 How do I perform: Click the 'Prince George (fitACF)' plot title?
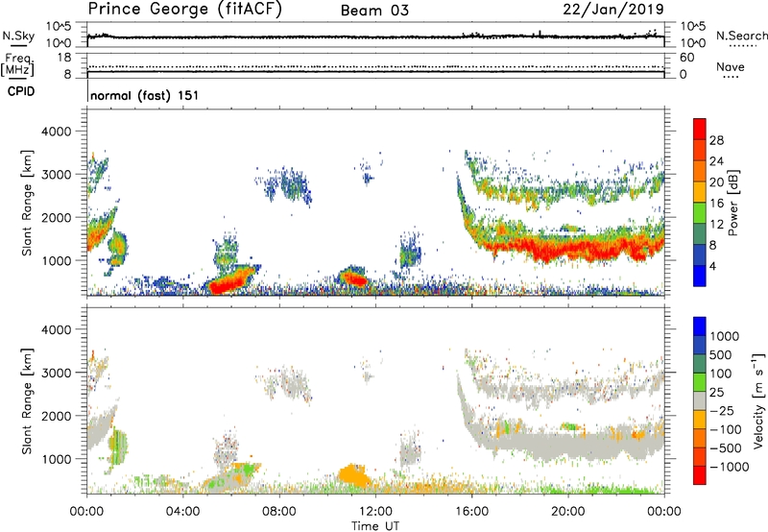(184, 9)
